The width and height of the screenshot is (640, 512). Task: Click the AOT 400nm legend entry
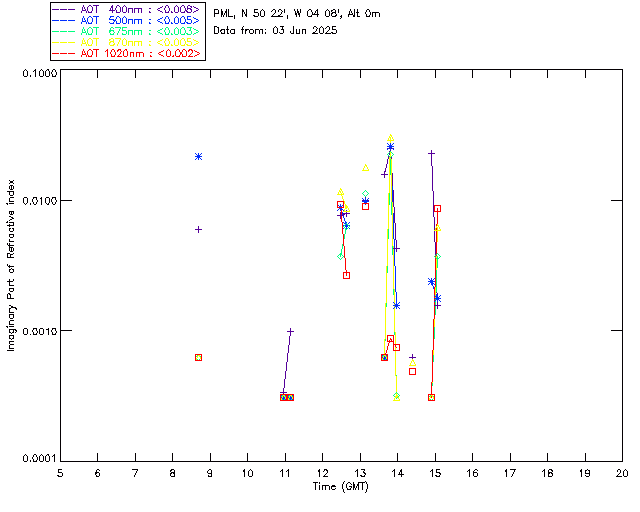[127, 9]
